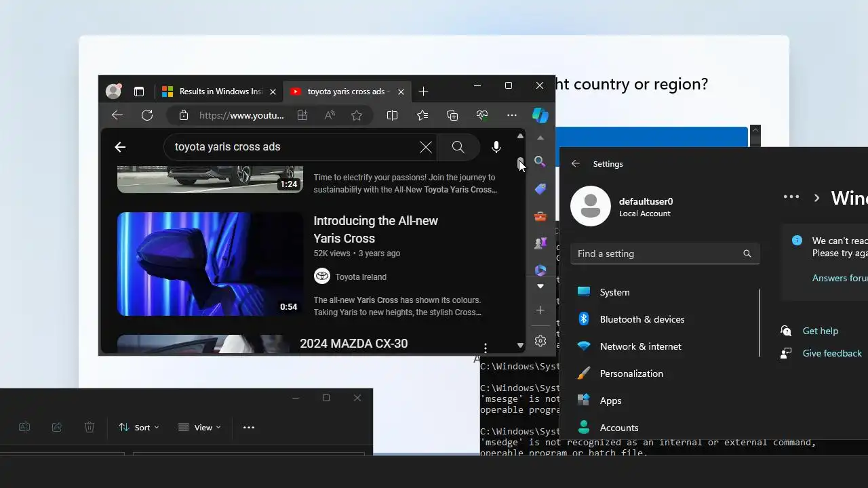
Task: Close the toyota yaris cross ads tab
Action: click(401, 91)
